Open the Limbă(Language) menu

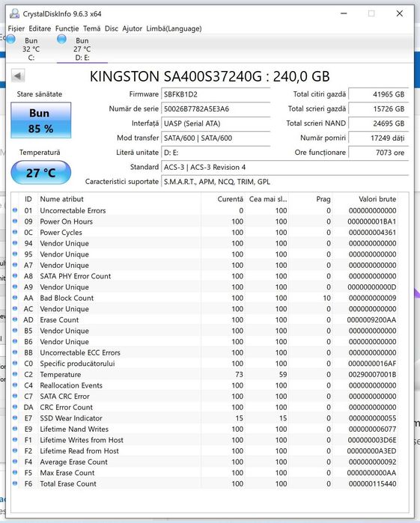[174, 28]
